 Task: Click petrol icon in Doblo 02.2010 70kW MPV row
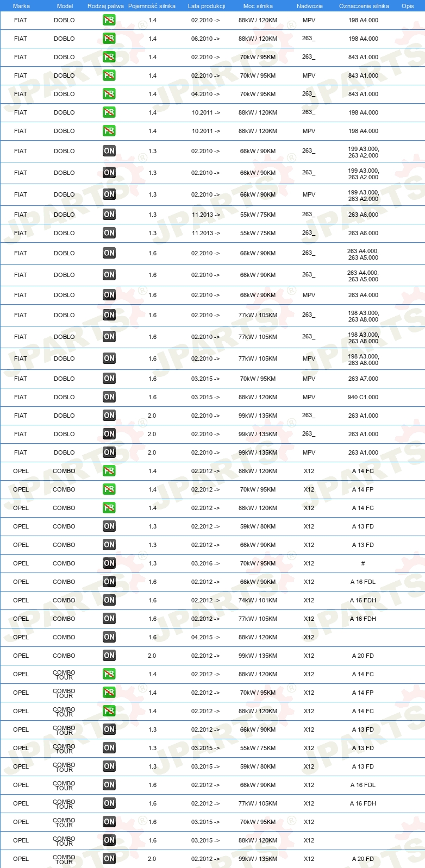coord(109,76)
